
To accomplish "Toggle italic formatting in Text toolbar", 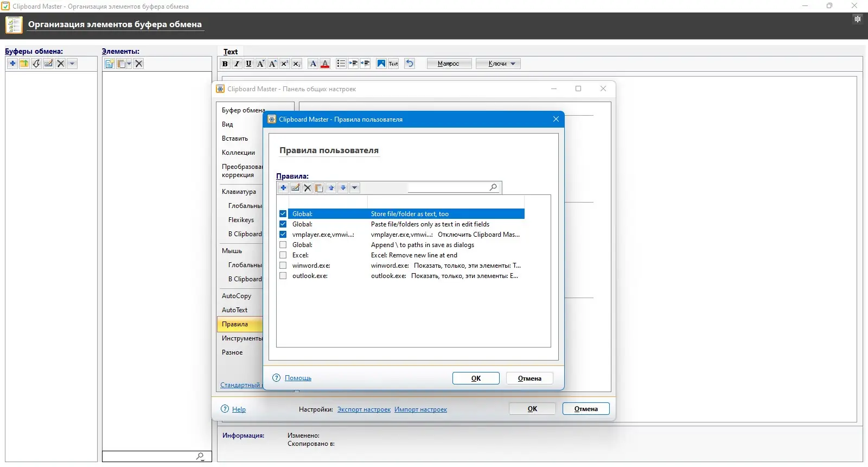I will click(x=237, y=64).
